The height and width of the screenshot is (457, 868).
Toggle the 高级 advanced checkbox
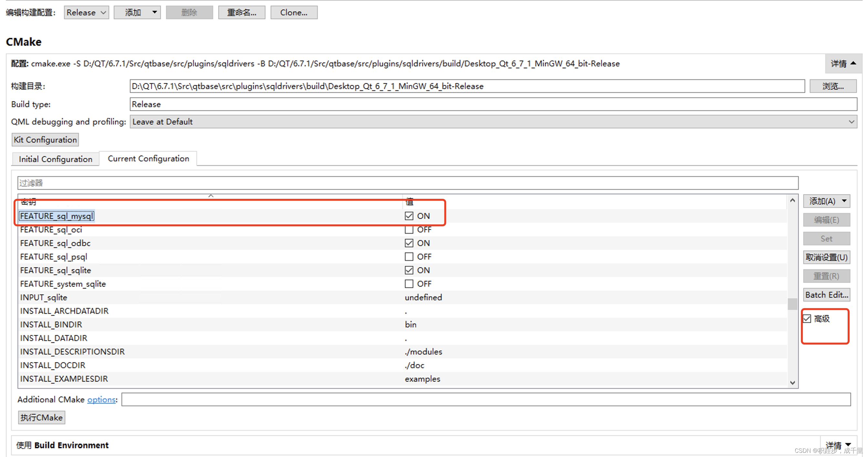(807, 319)
